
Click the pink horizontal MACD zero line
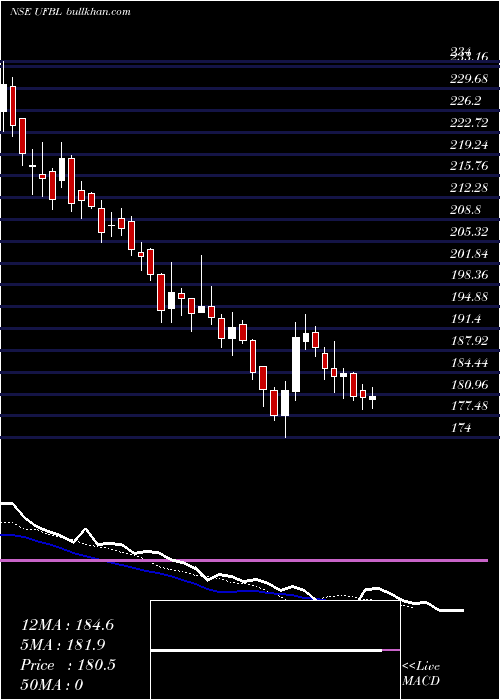(244, 560)
